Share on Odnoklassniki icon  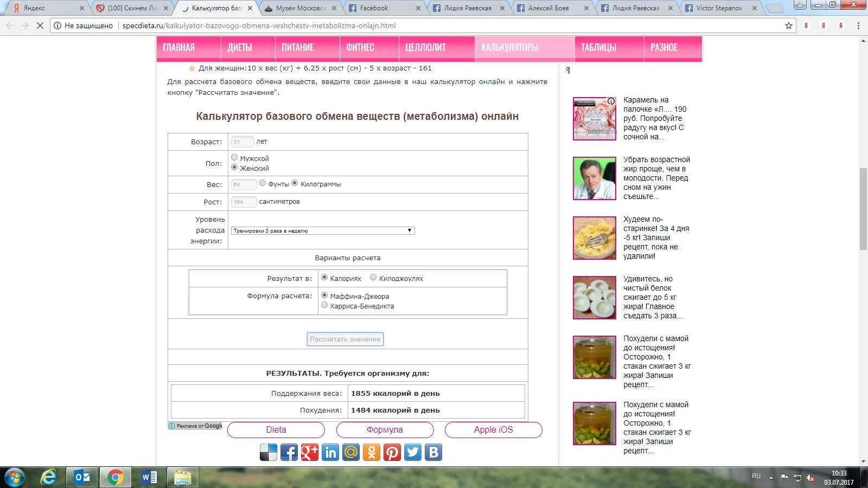pyautogui.click(x=372, y=452)
